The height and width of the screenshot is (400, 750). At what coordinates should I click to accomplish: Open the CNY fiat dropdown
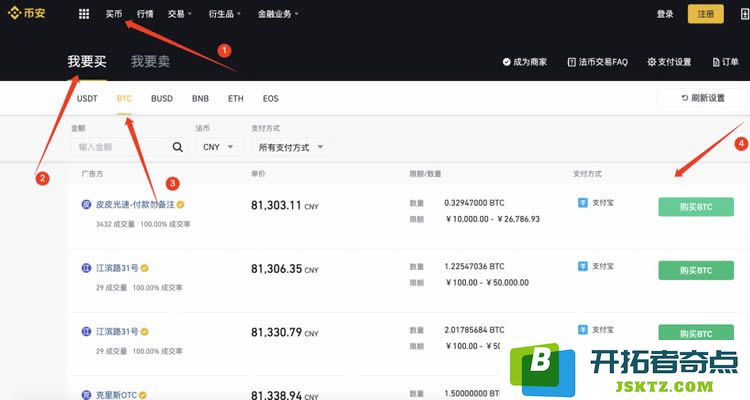[218, 147]
